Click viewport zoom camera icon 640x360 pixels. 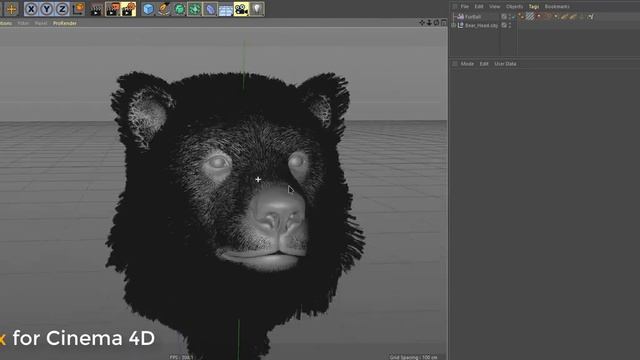[429, 23]
